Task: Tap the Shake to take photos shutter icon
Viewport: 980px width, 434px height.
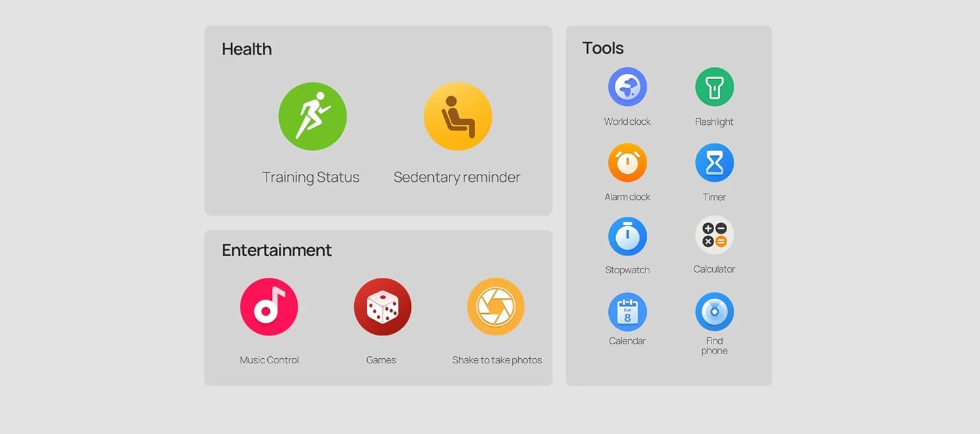Action: [x=496, y=307]
